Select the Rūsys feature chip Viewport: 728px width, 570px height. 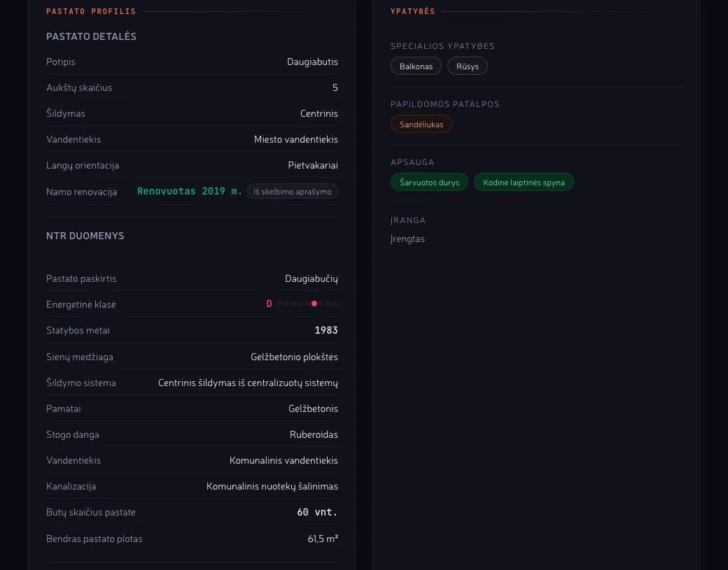click(x=467, y=66)
